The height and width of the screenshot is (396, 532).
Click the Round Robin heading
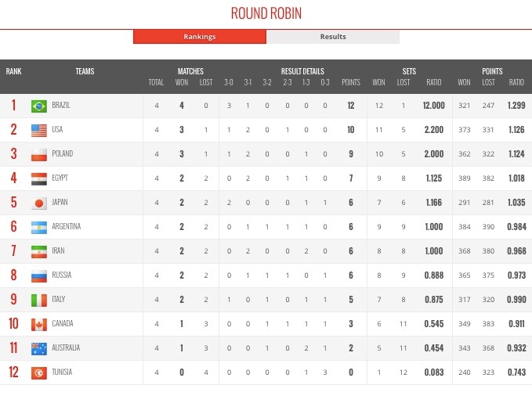point(266,13)
